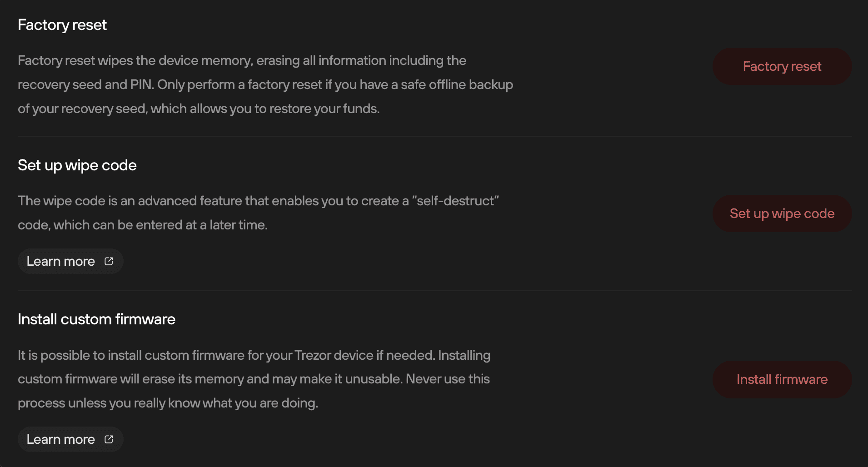Screen dimensions: 868x467
Task: Click the red Factory reset button
Action: tap(782, 66)
